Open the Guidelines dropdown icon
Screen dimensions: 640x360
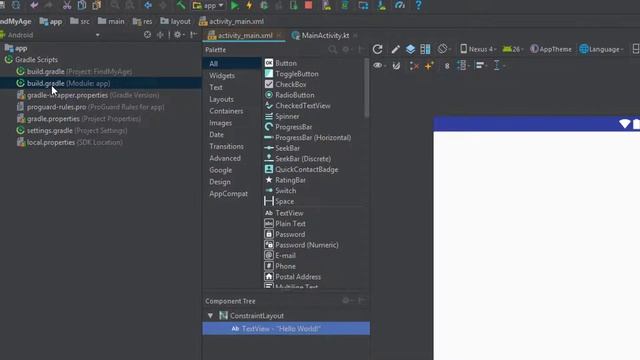(x=498, y=65)
